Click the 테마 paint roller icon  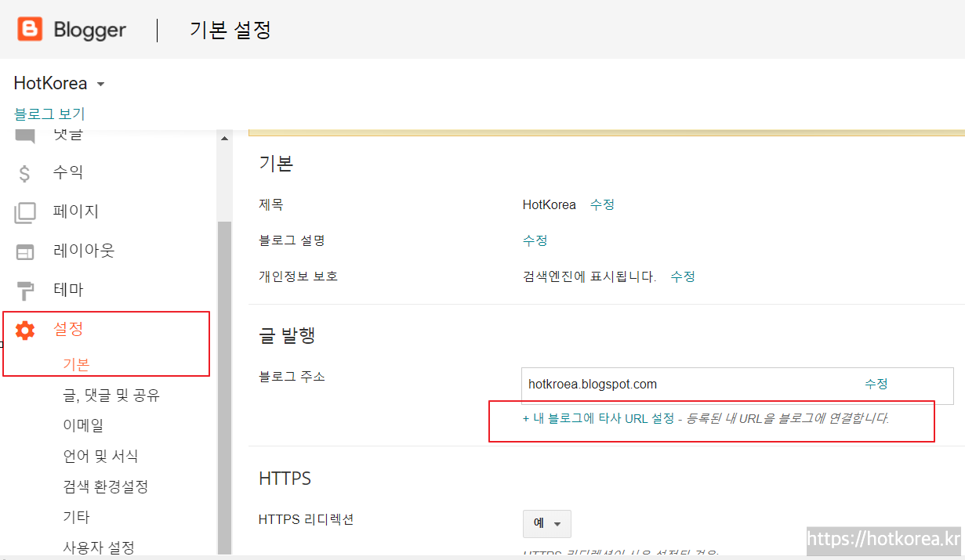click(x=25, y=291)
